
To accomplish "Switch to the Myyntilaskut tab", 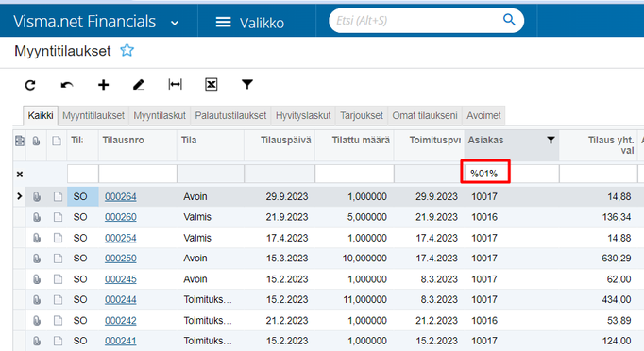I will click(x=160, y=116).
